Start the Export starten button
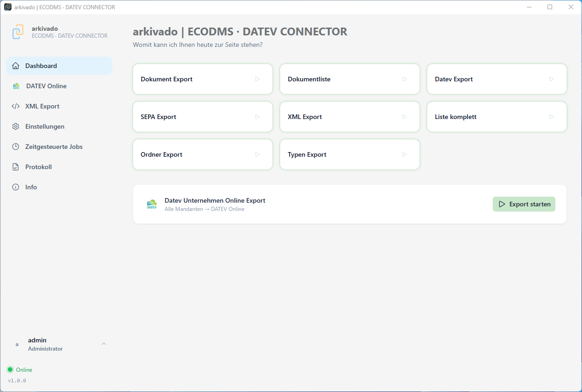582x392 pixels. pyautogui.click(x=524, y=204)
